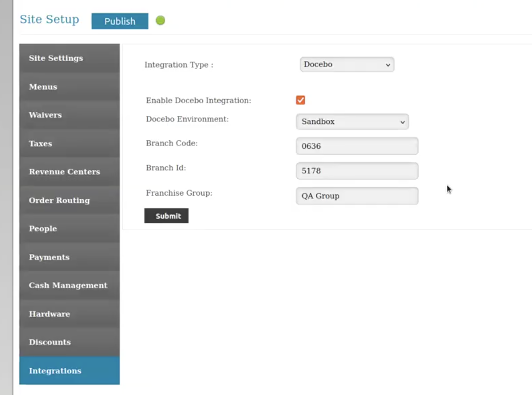Click the green publish status indicator
This screenshot has height=395, width=532.
pyautogui.click(x=160, y=21)
